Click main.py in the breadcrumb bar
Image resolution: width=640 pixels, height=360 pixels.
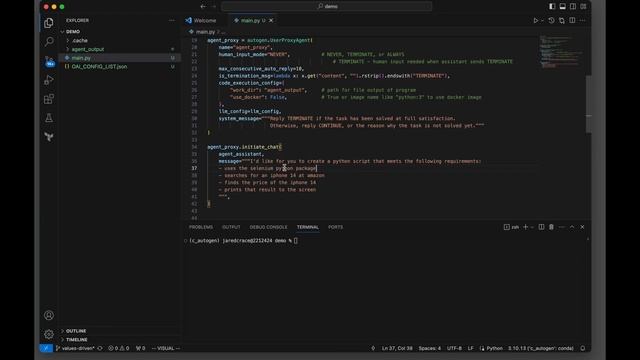[x=205, y=32]
